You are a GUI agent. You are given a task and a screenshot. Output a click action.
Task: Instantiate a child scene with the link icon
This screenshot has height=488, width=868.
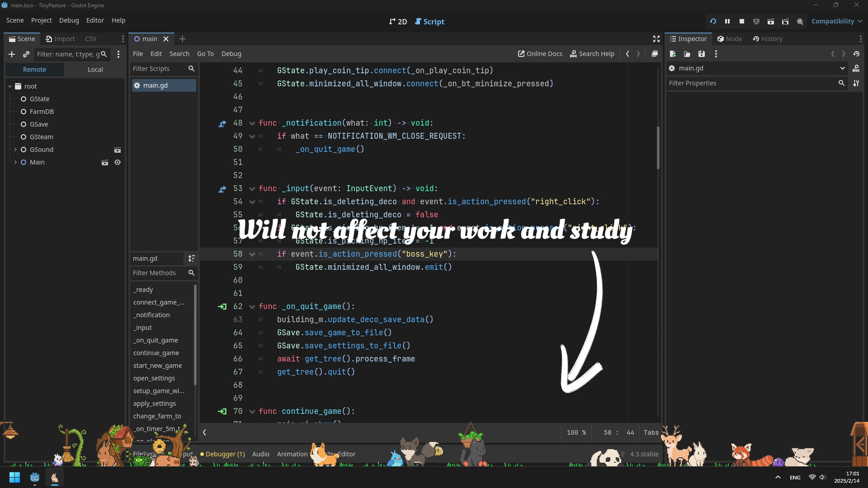26,54
